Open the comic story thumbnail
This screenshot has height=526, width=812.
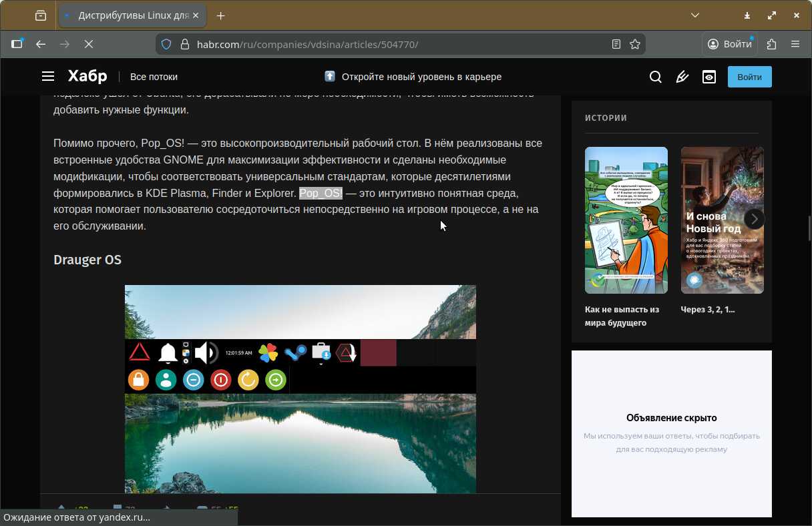(x=626, y=220)
